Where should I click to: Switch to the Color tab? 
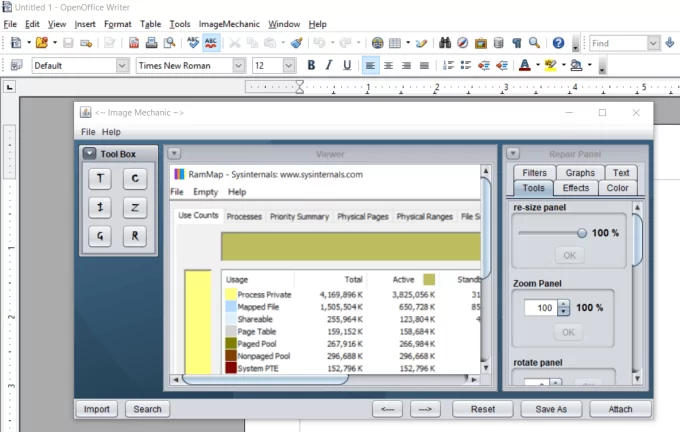[x=617, y=188]
